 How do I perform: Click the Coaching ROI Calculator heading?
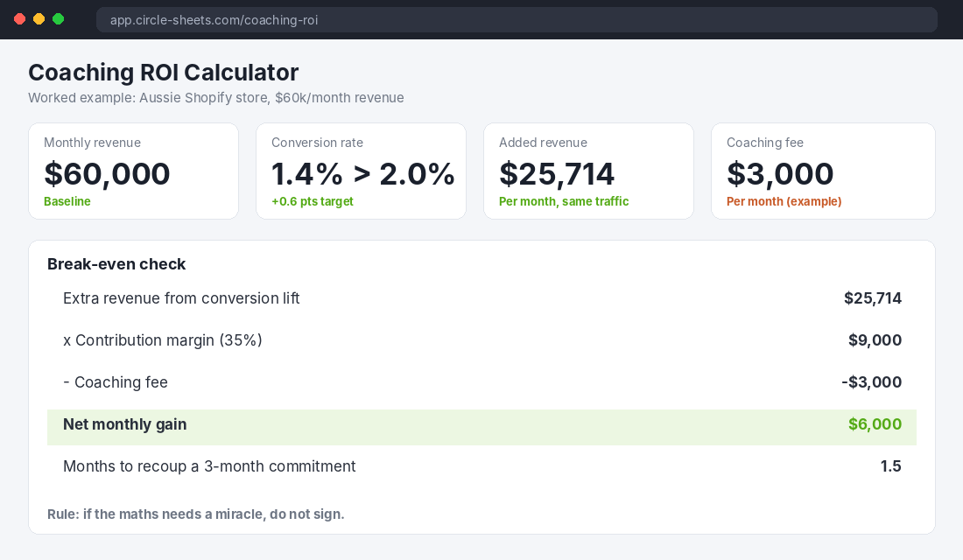[164, 73]
